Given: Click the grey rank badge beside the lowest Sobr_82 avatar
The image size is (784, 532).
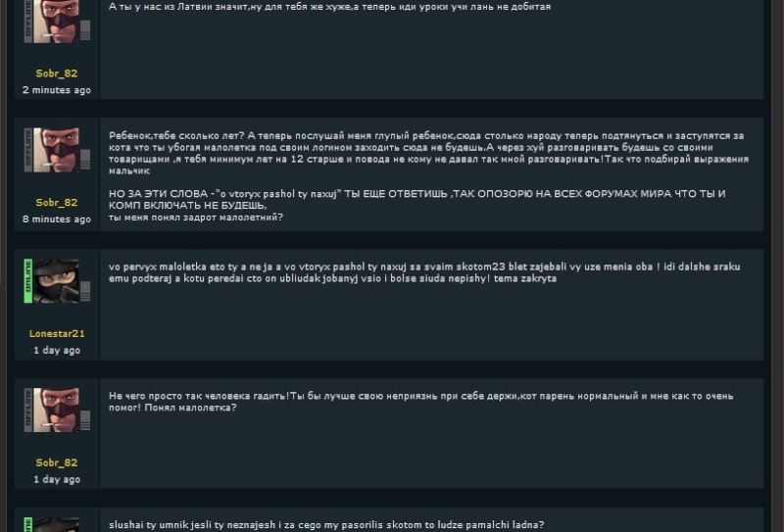Looking at the screenshot, I should [85, 420].
